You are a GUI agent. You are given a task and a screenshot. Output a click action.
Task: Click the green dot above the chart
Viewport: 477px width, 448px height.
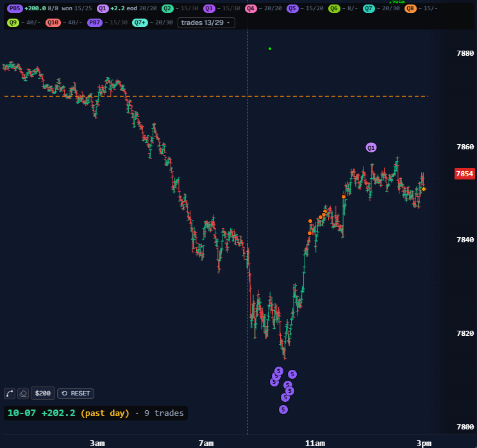tap(270, 49)
